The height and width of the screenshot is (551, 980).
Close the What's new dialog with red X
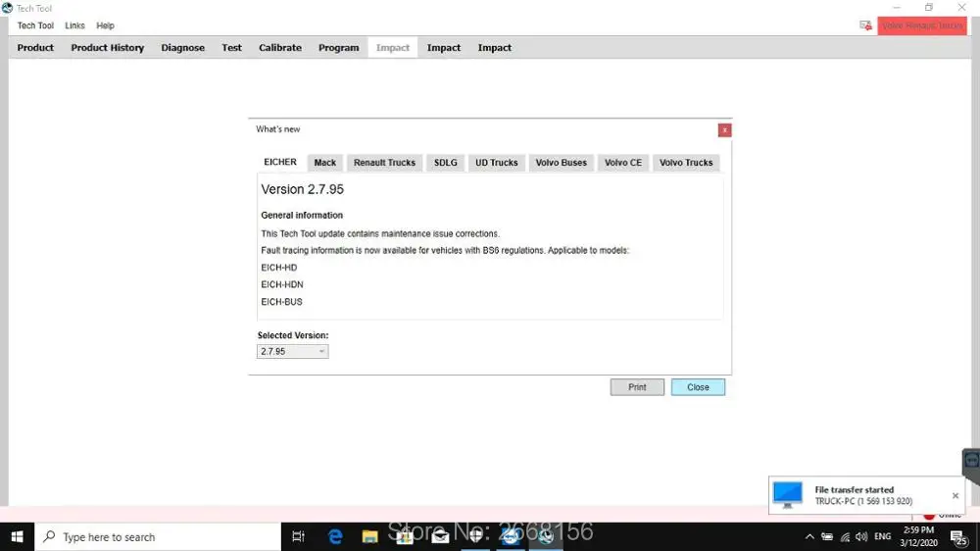coord(724,130)
